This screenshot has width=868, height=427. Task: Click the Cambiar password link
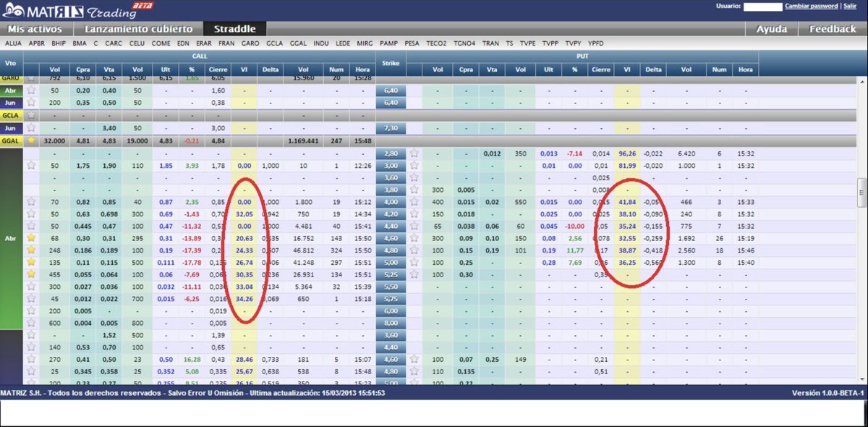click(x=812, y=6)
